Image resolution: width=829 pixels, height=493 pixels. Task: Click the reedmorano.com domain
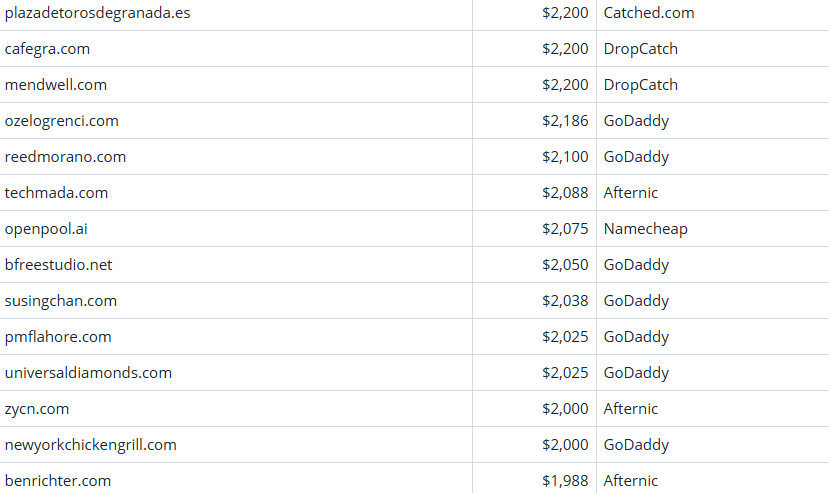click(x=65, y=157)
